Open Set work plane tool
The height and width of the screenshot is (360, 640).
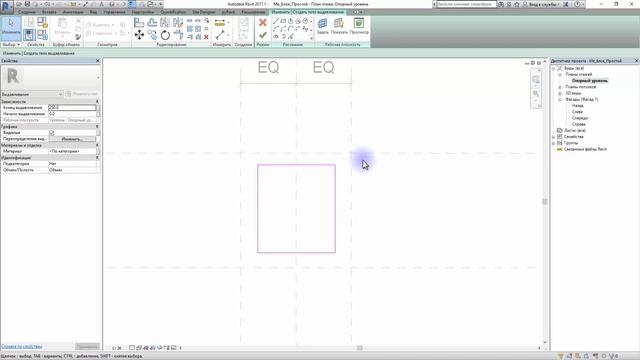(x=322, y=26)
